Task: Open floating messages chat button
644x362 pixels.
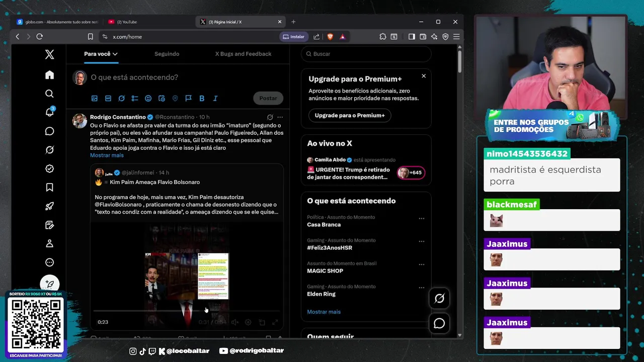Action: (439, 323)
